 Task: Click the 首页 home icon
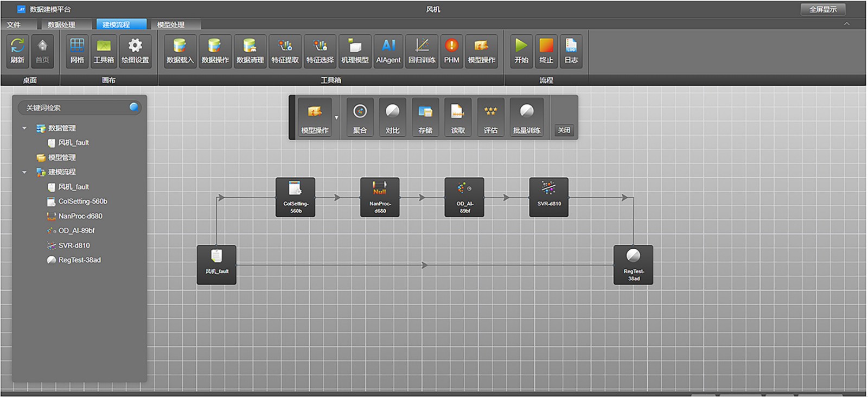42,51
